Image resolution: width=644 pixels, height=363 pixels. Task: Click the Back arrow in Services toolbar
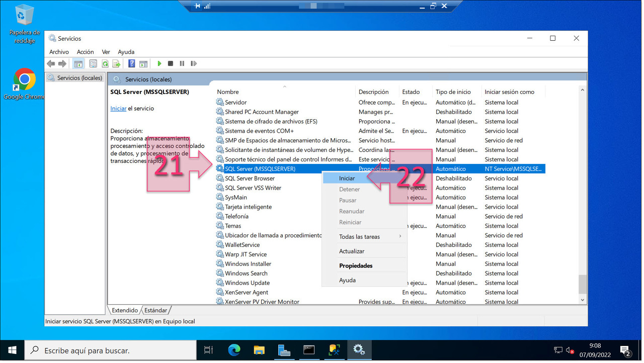(x=51, y=64)
